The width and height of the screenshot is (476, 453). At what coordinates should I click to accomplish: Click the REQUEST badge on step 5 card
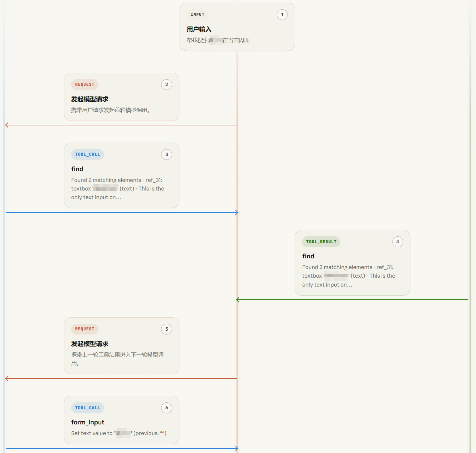85,329
